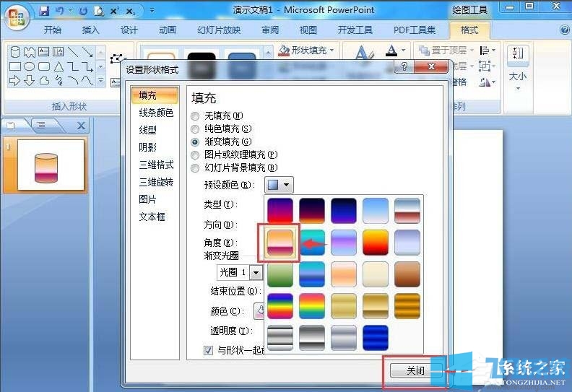Click the Save icon in quick access toolbar
Image resolution: width=572 pixels, height=392 pixels.
(x=45, y=11)
